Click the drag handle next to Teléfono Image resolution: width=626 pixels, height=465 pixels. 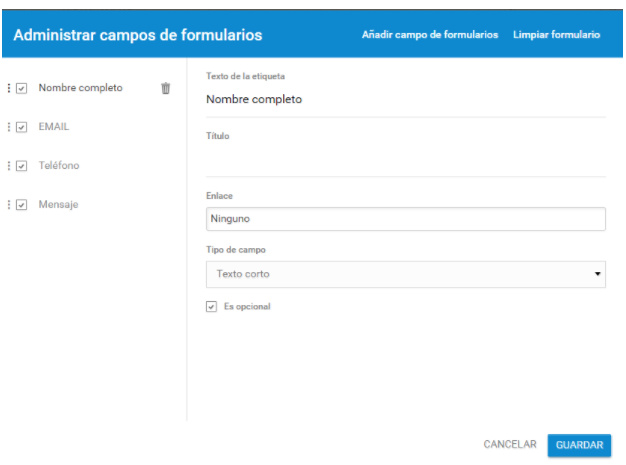tap(9, 166)
